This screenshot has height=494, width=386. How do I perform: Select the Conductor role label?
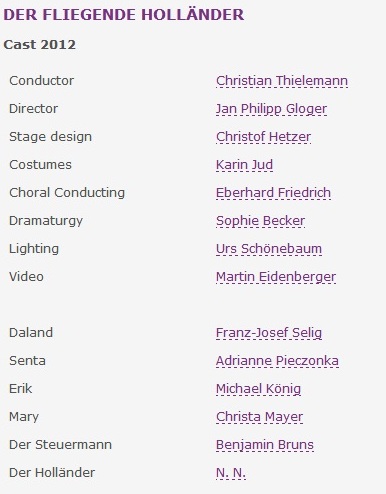click(x=42, y=81)
